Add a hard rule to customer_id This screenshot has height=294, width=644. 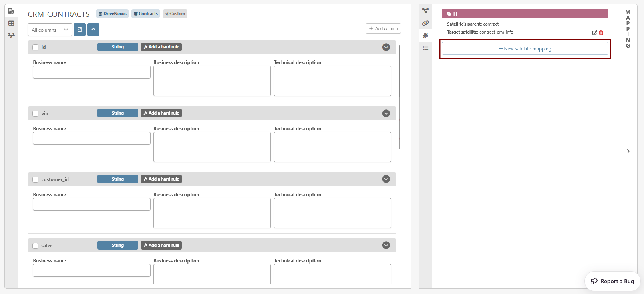tap(161, 179)
